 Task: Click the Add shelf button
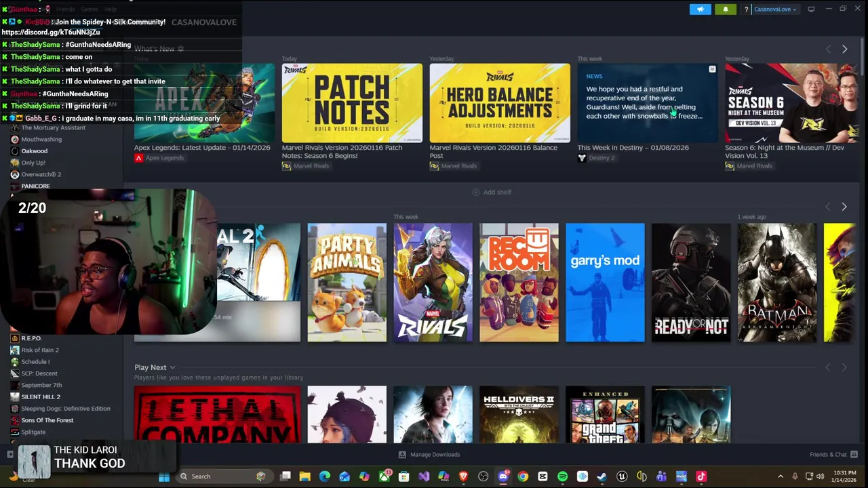click(x=492, y=192)
